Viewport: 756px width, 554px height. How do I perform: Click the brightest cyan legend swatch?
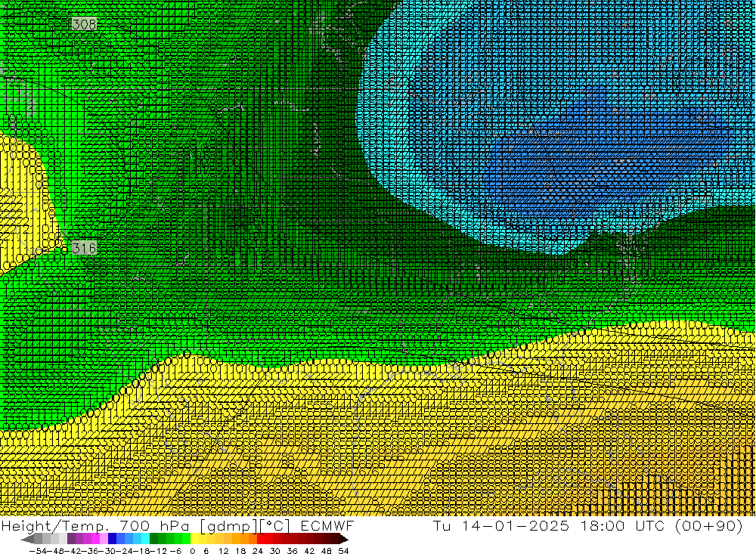[145, 539]
